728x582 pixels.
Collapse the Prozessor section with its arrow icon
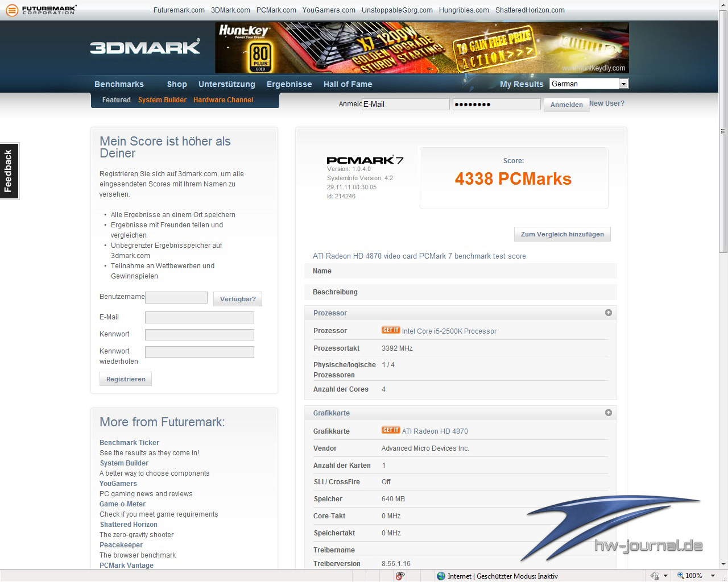coord(609,313)
